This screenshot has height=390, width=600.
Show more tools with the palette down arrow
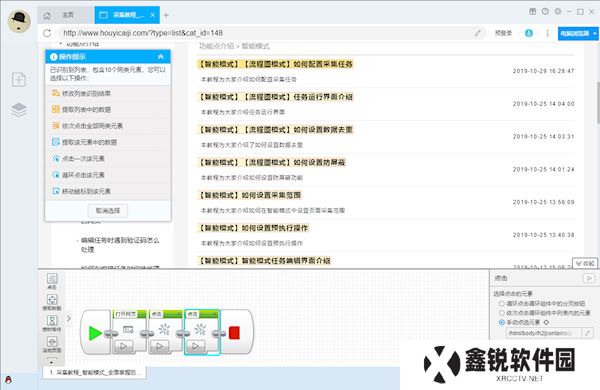[52, 361]
